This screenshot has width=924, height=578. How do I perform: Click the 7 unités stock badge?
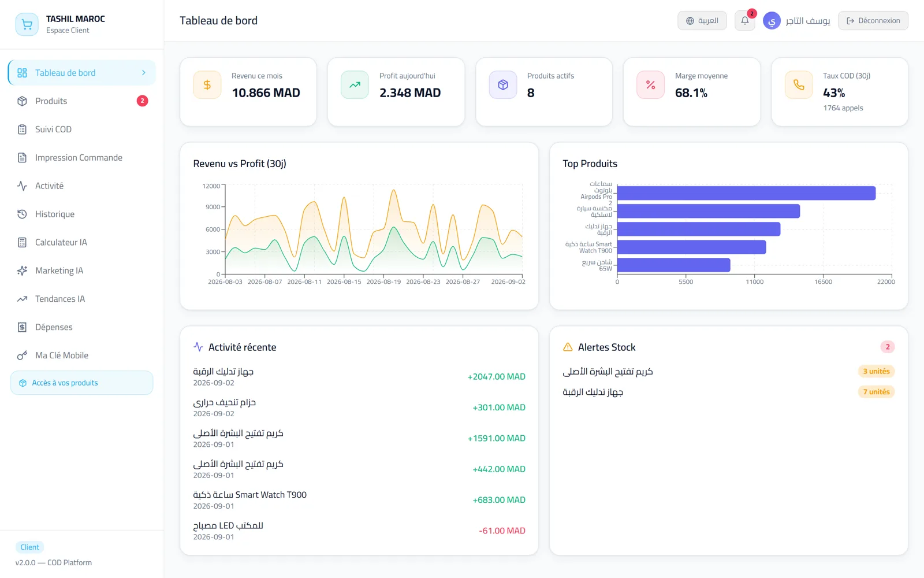(x=876, y=392)
